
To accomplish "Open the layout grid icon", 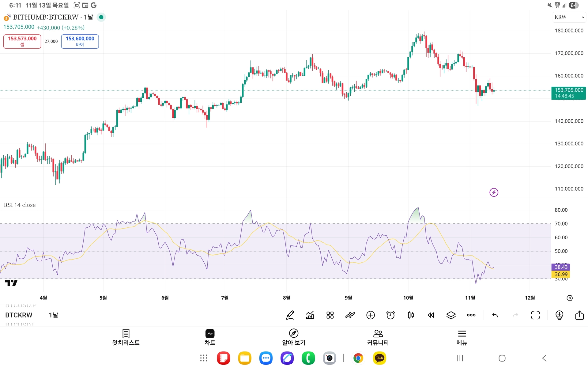I will click(x=330, y=315).
